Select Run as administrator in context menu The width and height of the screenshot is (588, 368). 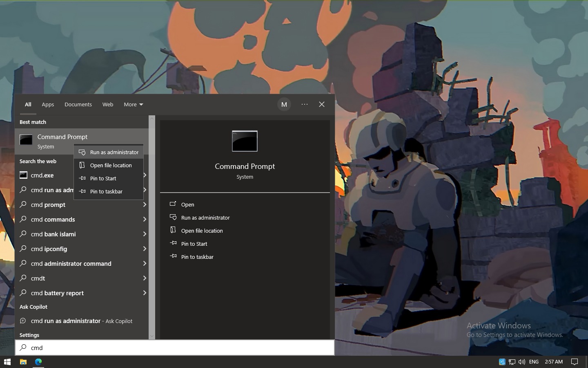(114, 153)
